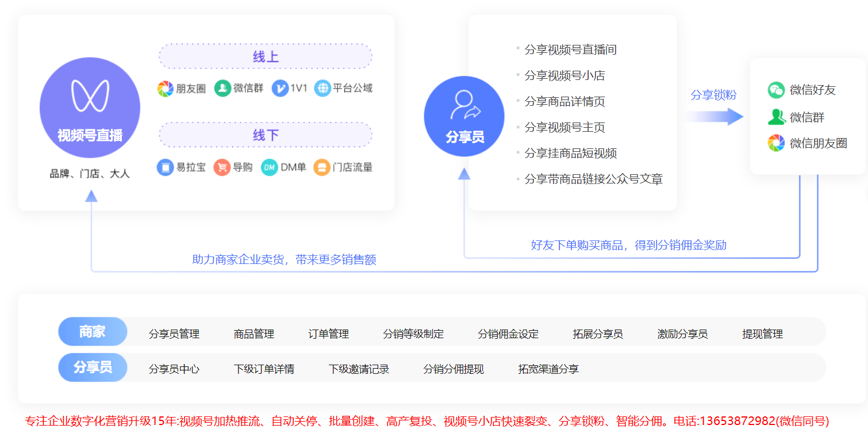The height and width of the screenshot is (444, 868).
Task: Click the 平台公域 globe icon
Action: coord(322,88)
